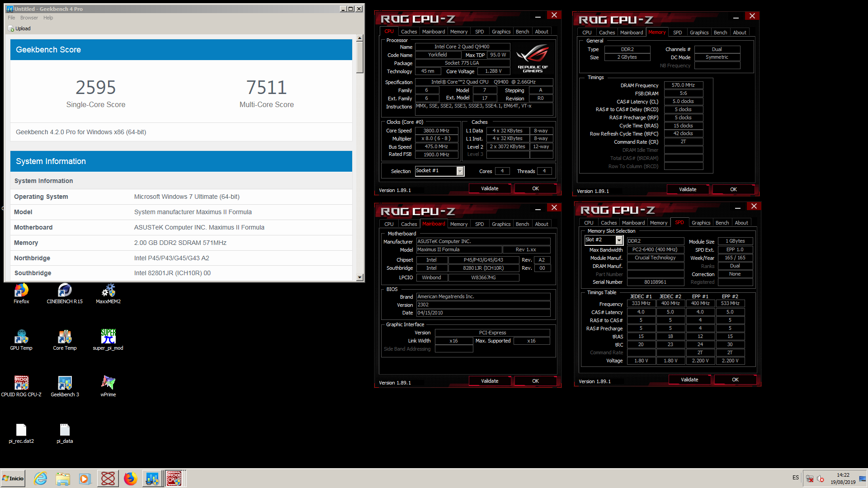Click OK in the CPU tab window

tap(535, 188)
